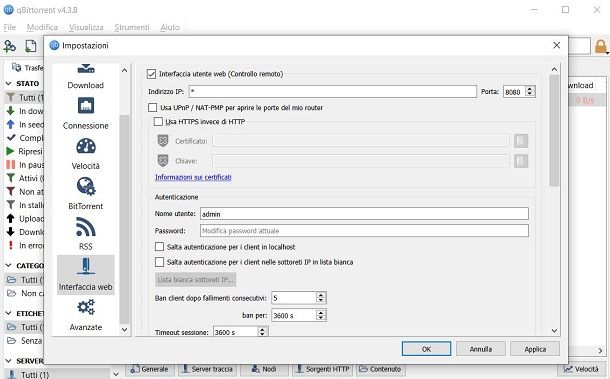The image size is (610, 379).
Task: Select the Attivi status filter
Action: coord(25,178)
